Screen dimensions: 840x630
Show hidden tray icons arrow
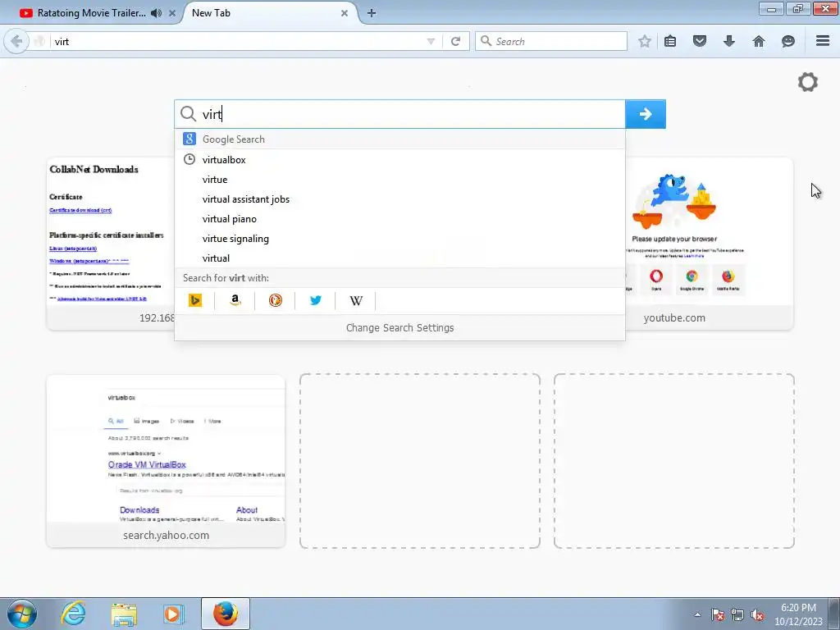point(697,614)
